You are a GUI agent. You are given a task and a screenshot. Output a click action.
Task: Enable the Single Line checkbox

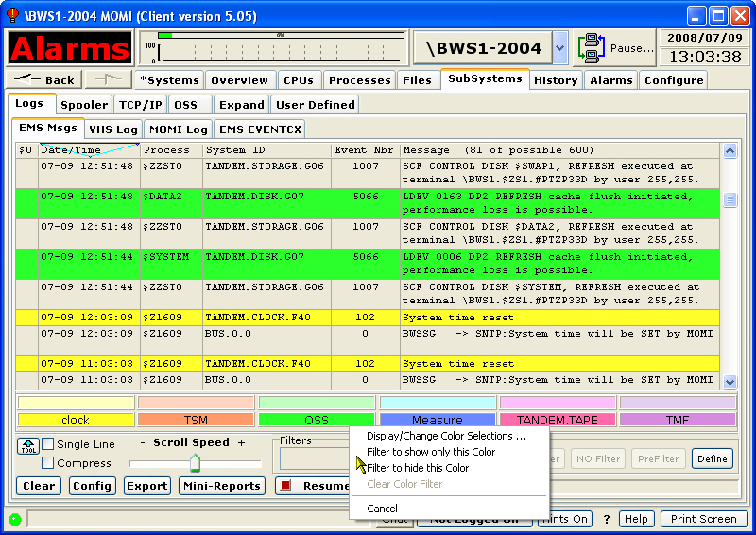(48, 444)
